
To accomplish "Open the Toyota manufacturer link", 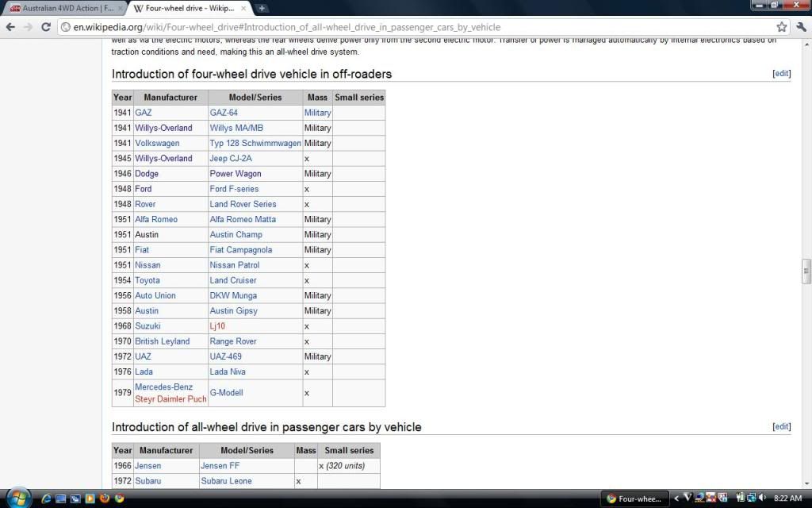I will (x=147, y=280).
